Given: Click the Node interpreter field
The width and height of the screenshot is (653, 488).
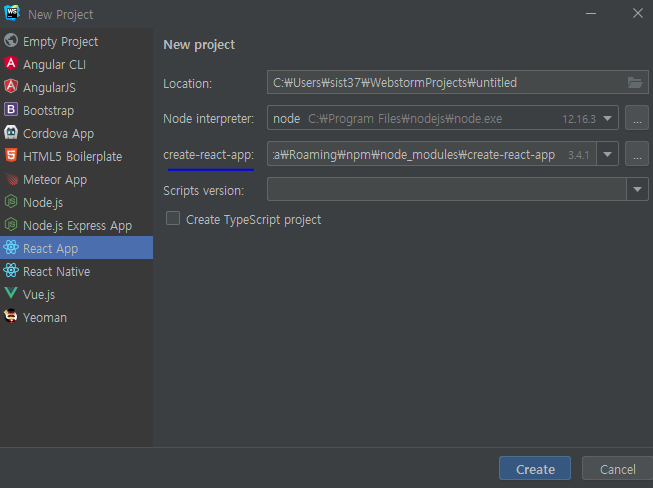Looking at the screenshot, I should (x=443, y=118).
